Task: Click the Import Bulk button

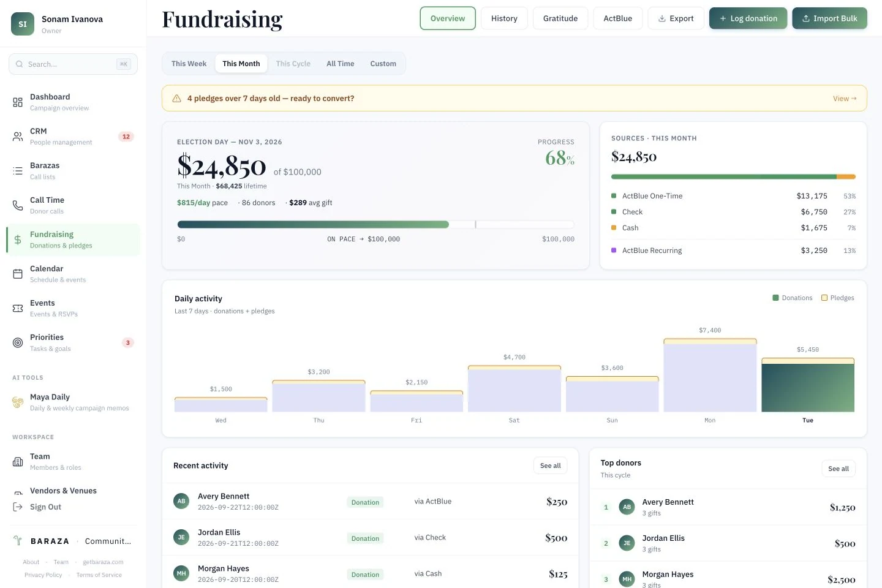Action: pos(829,18)
